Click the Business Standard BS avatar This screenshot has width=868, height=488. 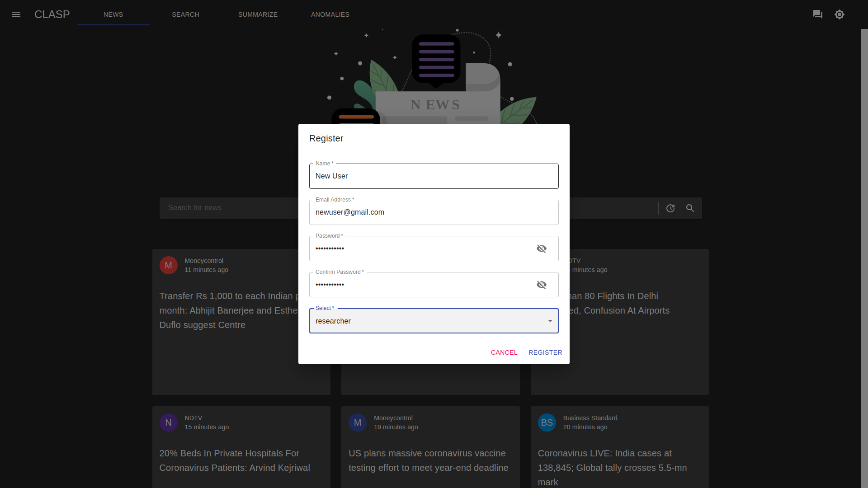click(x=547, y=422)
